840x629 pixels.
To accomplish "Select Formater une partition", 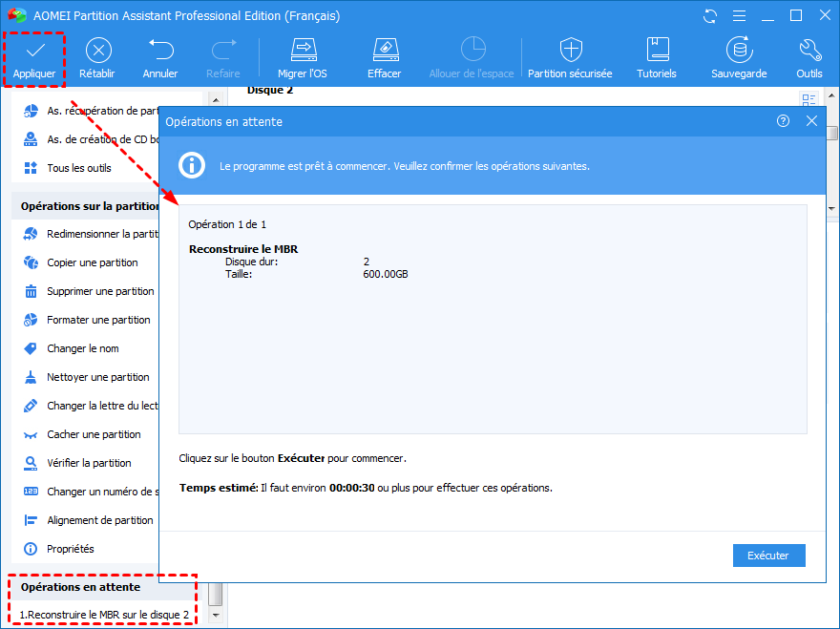I will [x=88, y=320].
